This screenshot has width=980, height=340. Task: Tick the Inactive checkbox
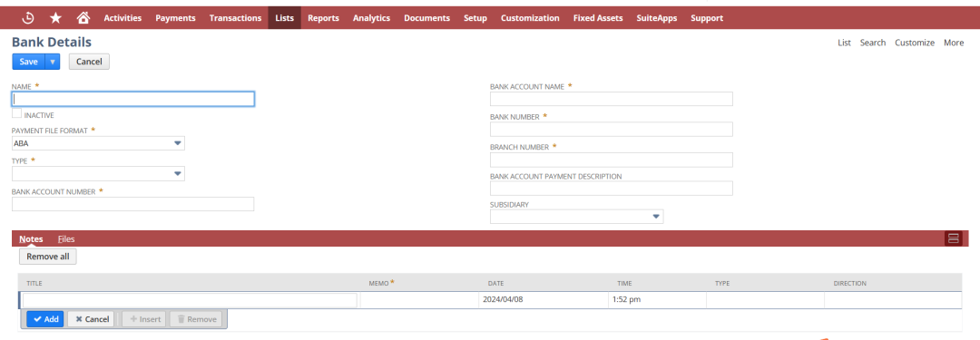17,113
